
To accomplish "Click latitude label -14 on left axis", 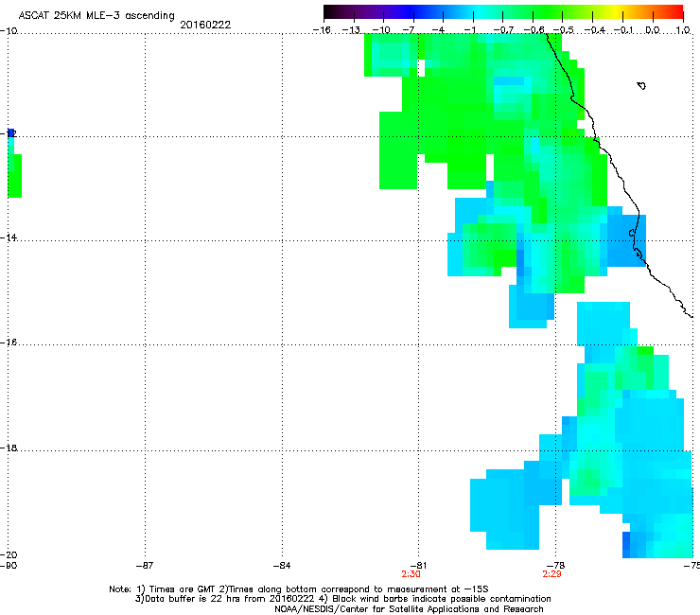I will pos(9,237).
